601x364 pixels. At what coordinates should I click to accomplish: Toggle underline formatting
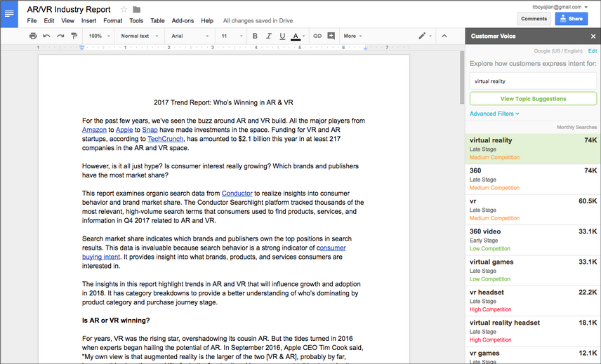282,36
